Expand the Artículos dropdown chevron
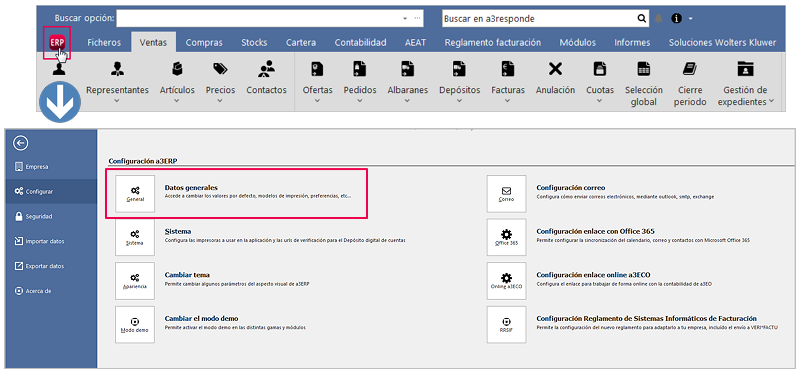 click(x=177, y=100)
